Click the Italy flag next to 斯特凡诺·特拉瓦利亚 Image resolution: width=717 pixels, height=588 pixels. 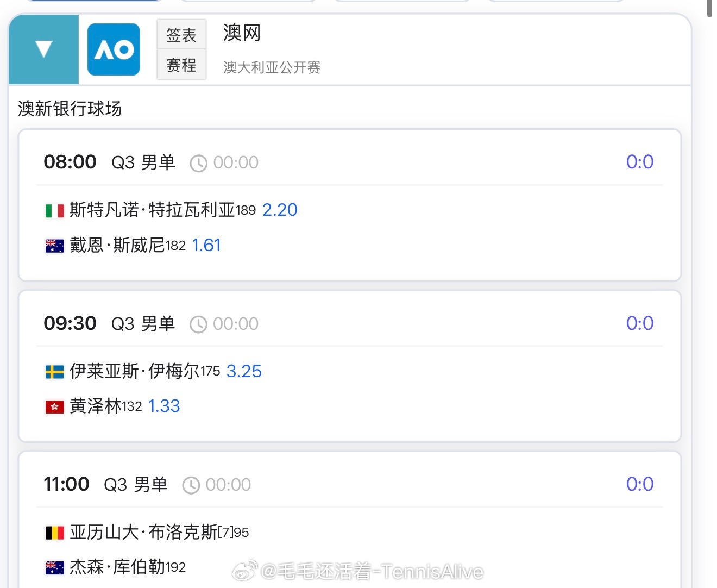[54, 210]
